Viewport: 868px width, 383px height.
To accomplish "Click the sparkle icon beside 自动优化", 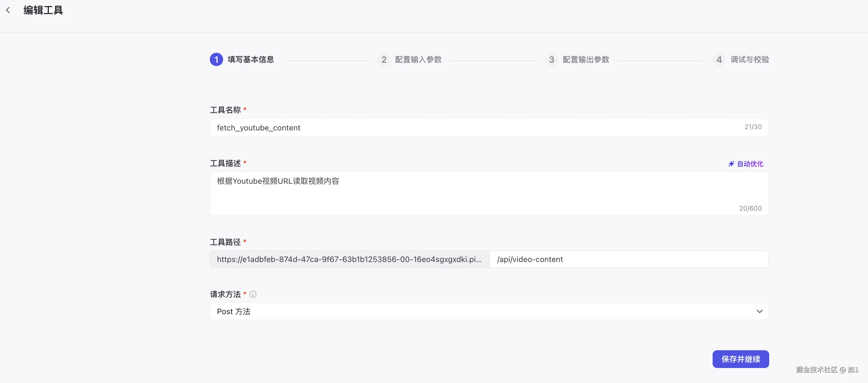I will pyautogui.click(x=731, y=164).
